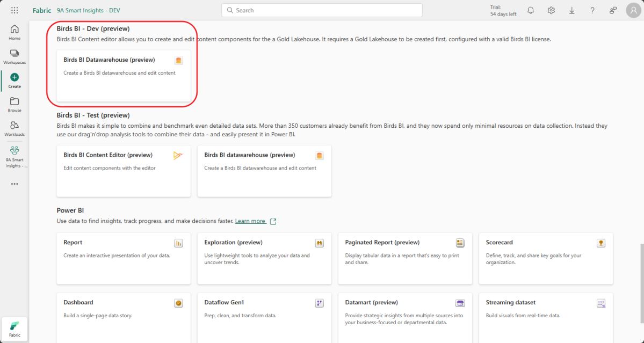Click 'Create an interactive presentation of your data.' text
Viewport: 644px width, 343px height.
[x=117, y=256]
